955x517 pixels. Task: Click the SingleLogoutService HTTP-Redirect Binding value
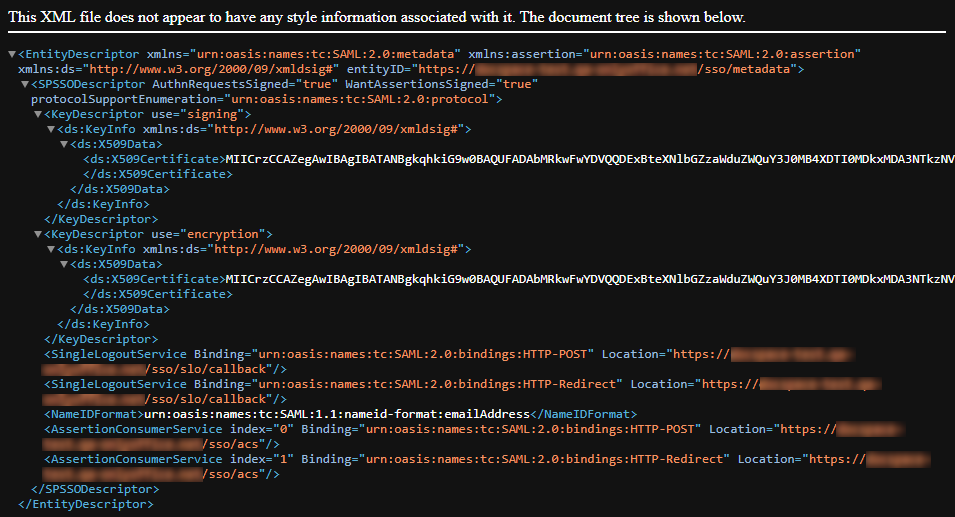[x=437, y=384]
